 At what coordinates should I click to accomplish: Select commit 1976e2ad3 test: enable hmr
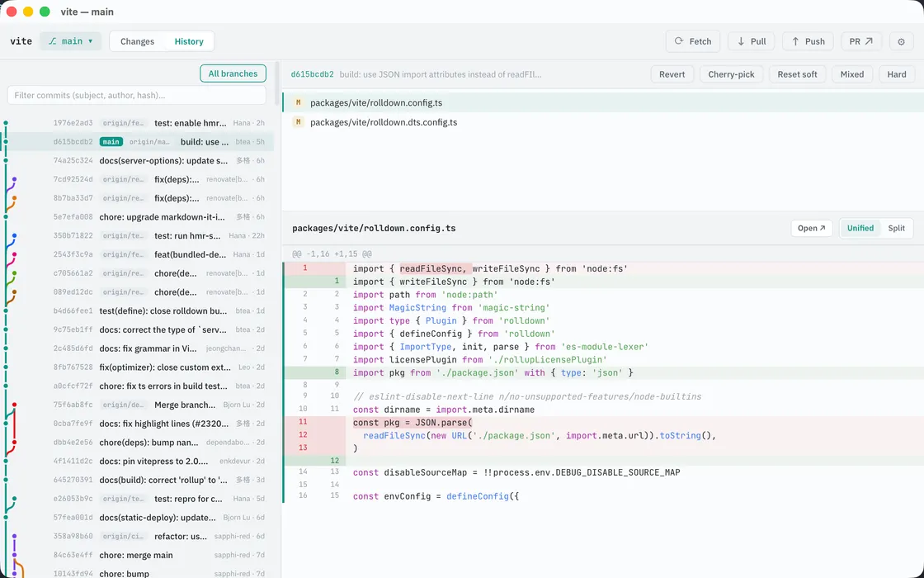[x=137, y=123]
